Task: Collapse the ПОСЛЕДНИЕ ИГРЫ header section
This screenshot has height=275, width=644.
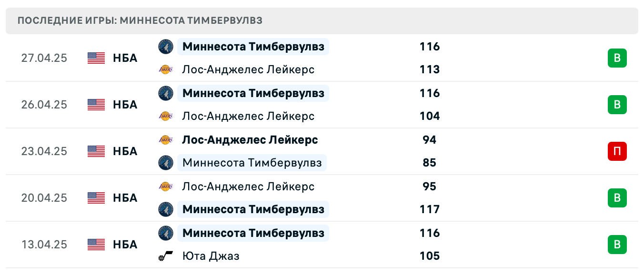Action: (x=322, y=20)
